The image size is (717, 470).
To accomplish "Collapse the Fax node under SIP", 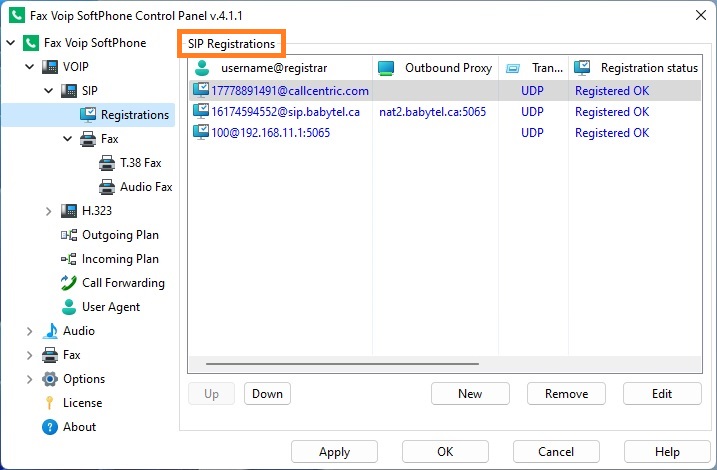I will coord(68,139).
